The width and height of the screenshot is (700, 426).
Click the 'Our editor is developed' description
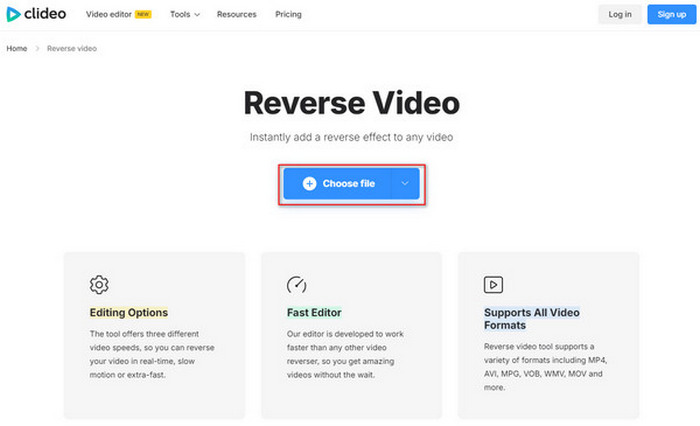pos(345,354)
